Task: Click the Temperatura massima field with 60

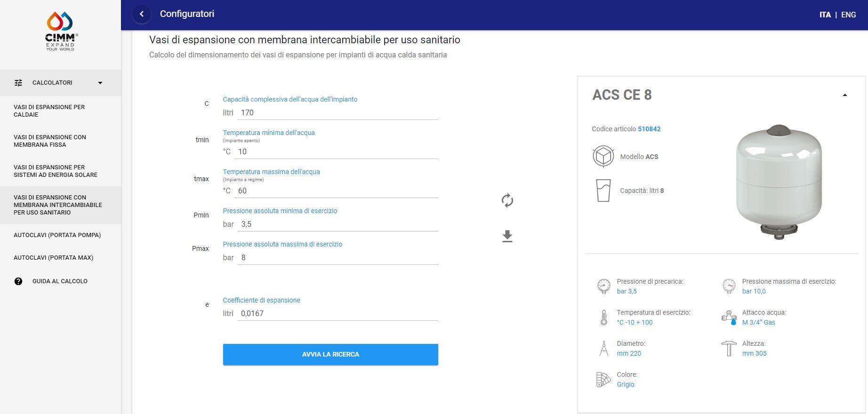Action: (x=336, y=191)
